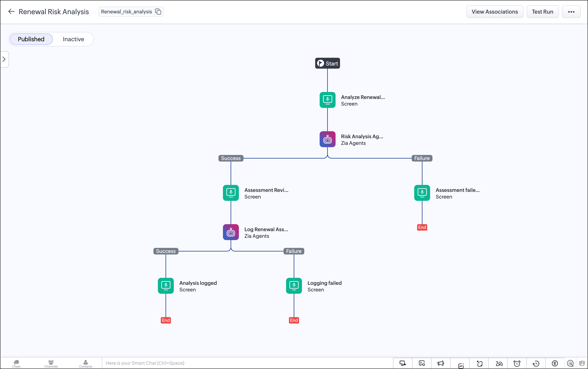The image size is (588, 369).
Task: Open the command console play icon
Action: click(x=422, y=363)
